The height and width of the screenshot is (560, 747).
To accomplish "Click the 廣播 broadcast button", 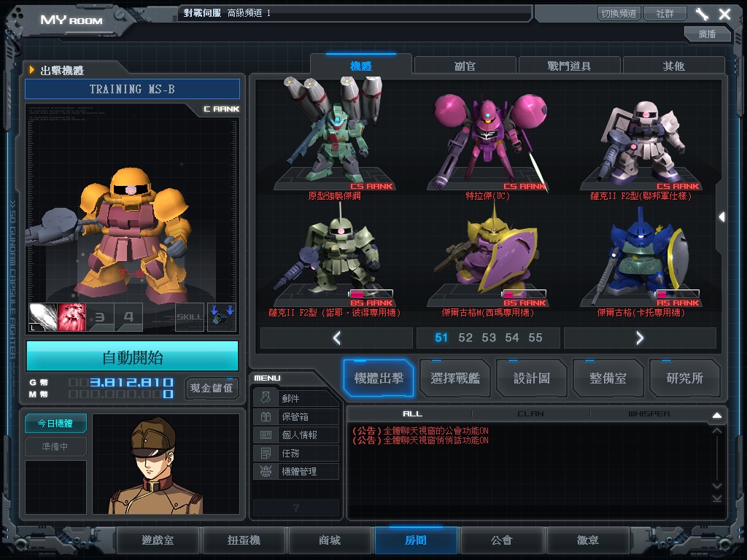I will pos(707,34).
